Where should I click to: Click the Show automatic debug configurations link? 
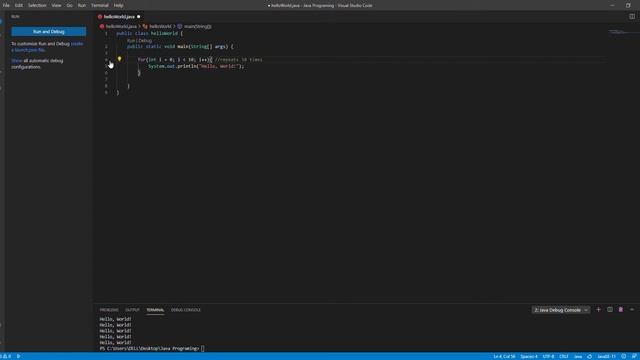click(x=17, y=60)
